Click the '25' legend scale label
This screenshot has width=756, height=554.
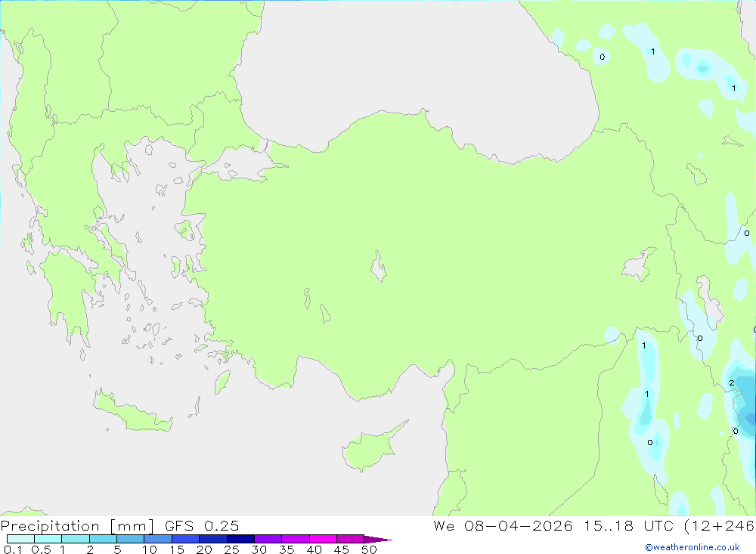pos(231,549)
